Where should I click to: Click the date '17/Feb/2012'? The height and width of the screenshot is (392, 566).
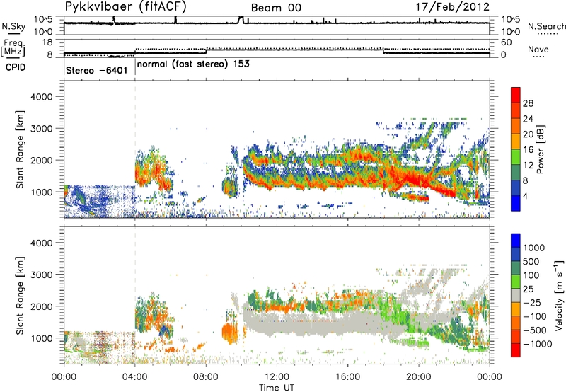pyautogui.click(x=453, y=6)
